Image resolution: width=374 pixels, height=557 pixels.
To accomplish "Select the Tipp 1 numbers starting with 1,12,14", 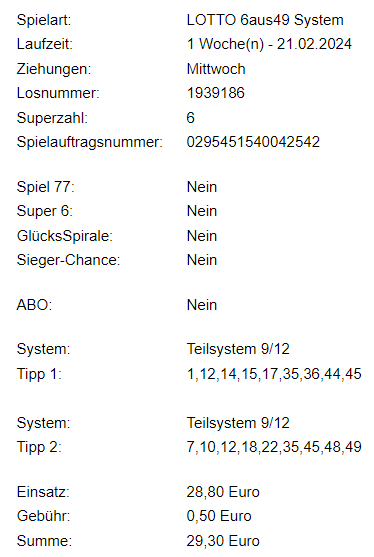I will [274, 374].
